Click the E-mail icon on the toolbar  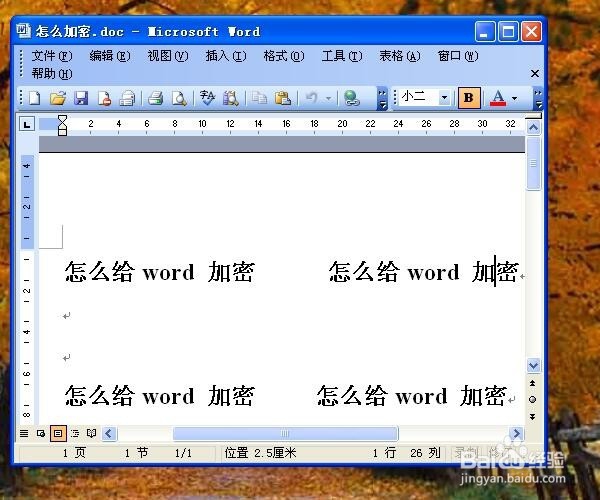tap(127, 98)
